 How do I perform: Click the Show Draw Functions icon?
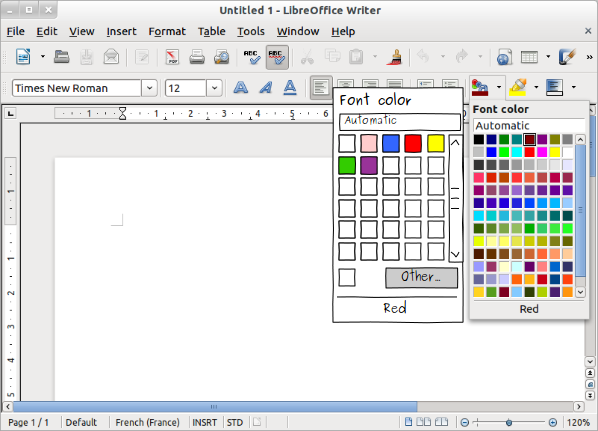(x=566, y=57)
